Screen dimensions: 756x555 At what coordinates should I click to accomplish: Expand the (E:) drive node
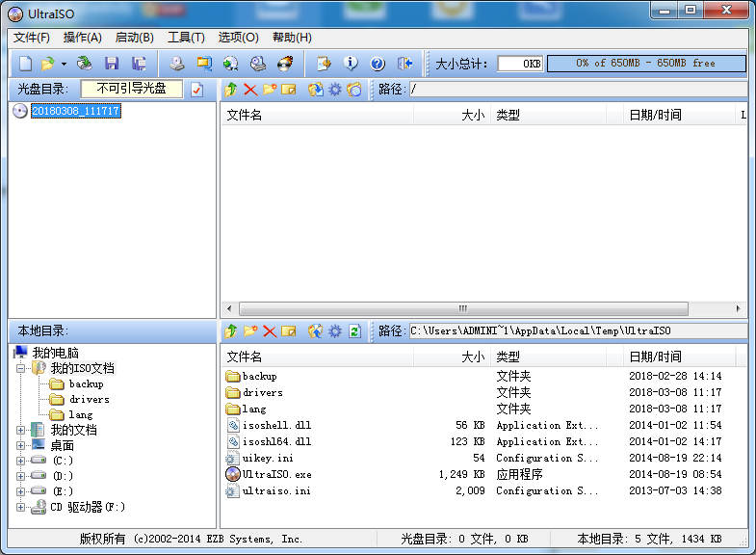pyautogui.click(x=20, y=491)
